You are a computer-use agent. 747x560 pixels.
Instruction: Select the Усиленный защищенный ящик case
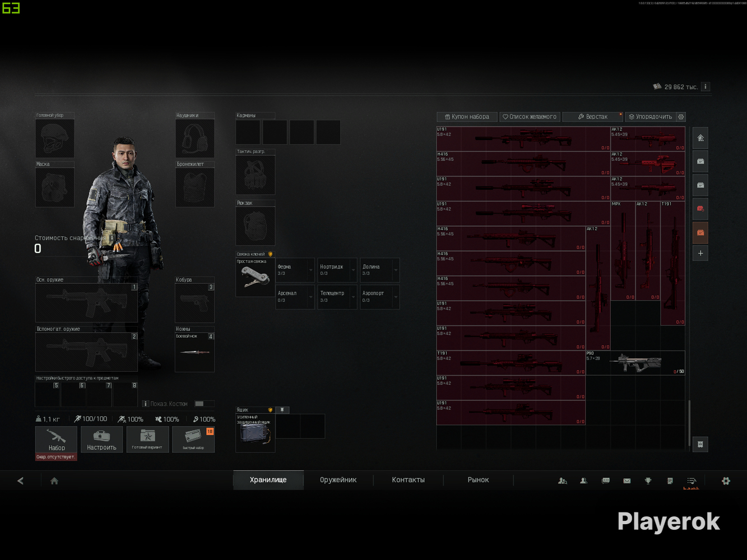pos(256,433)
